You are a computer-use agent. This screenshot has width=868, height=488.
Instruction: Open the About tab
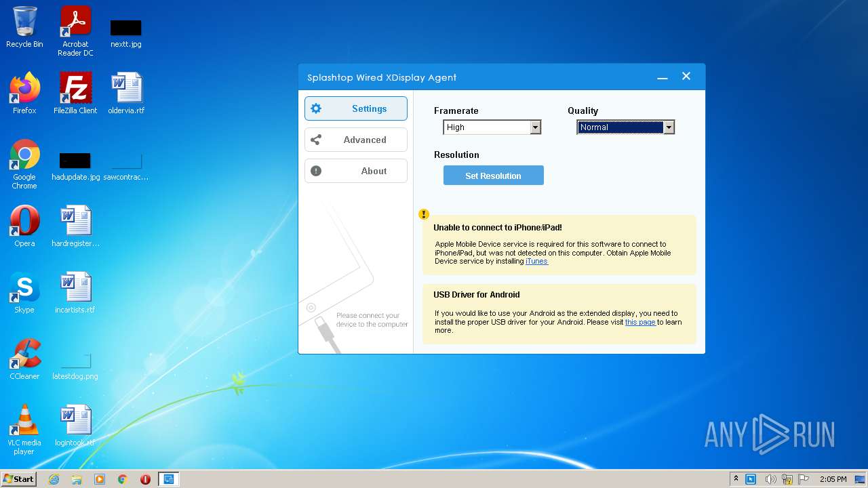356,171
